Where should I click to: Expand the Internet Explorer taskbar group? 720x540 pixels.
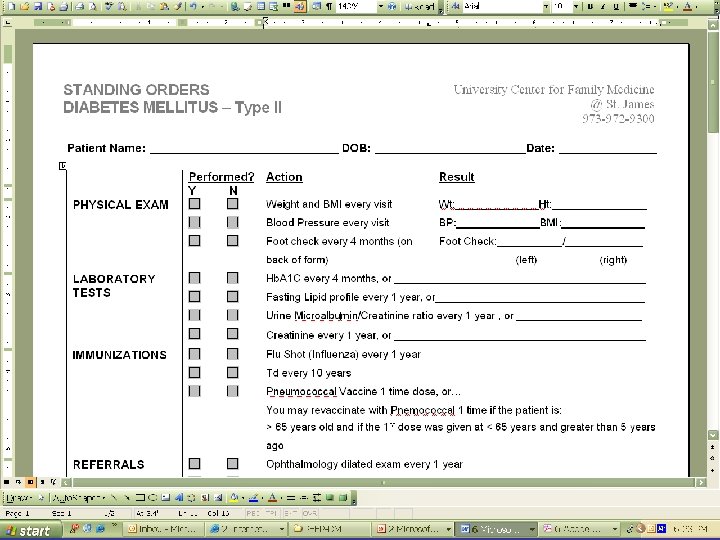tap(247, 529)
